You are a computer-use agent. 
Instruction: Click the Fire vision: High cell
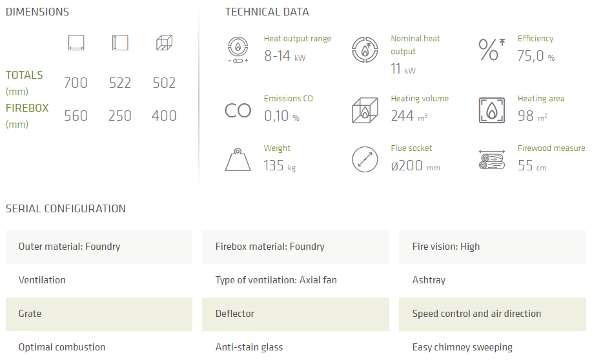pos(493,247)
